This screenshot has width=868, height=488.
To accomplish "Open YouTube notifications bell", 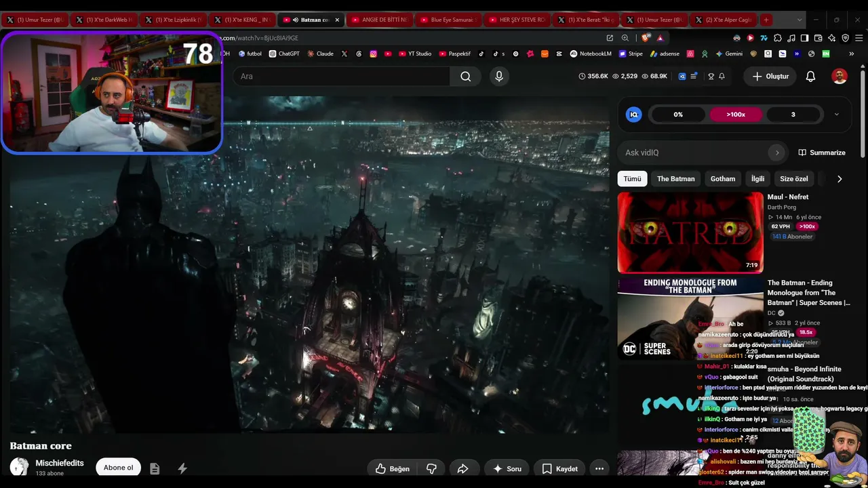I will (x=810, y=77).
